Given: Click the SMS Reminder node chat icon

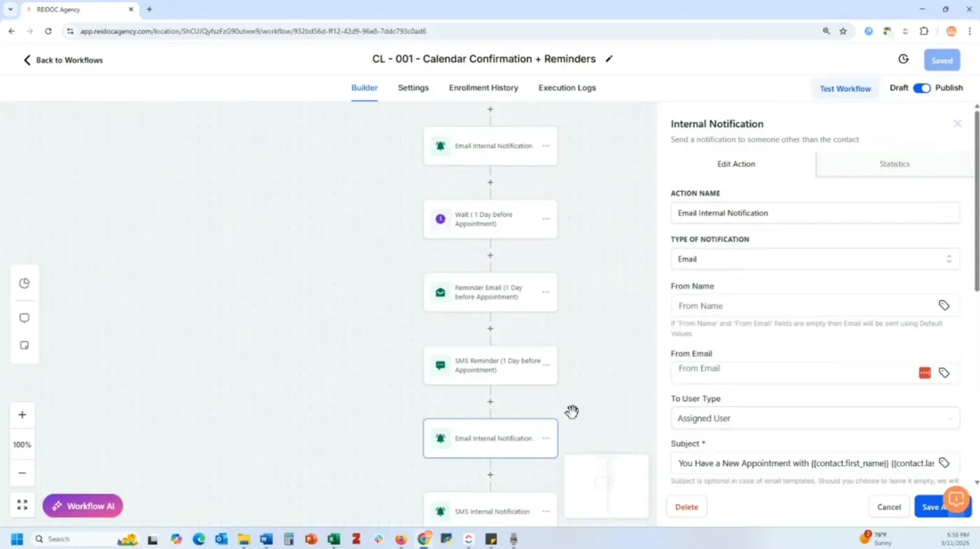Looking at the screenshot, I should click(441, 365).
